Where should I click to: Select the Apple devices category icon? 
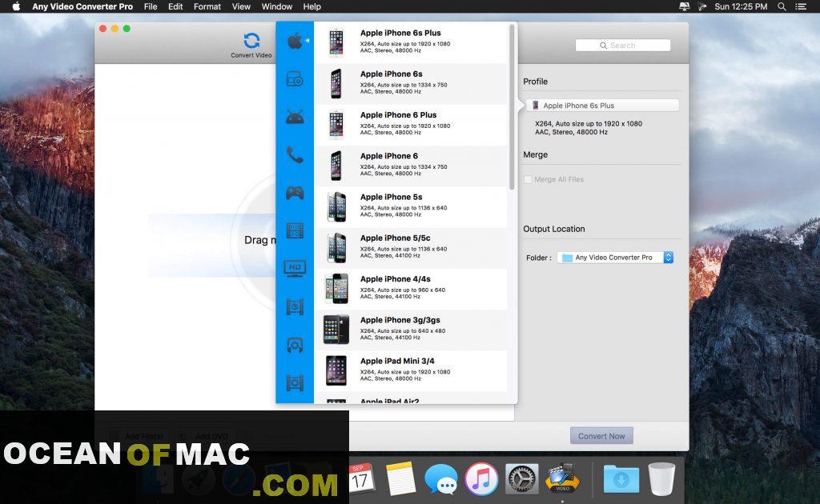point(295,41)
